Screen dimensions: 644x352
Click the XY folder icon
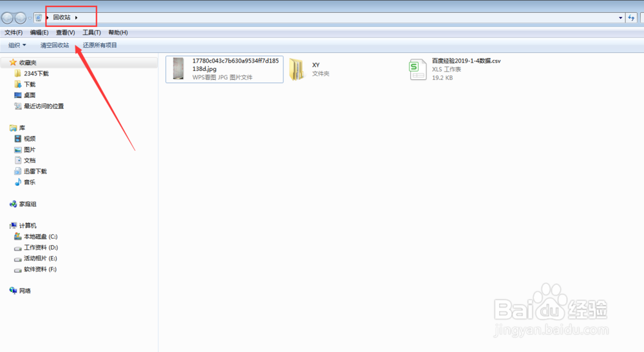click(296, 69)
